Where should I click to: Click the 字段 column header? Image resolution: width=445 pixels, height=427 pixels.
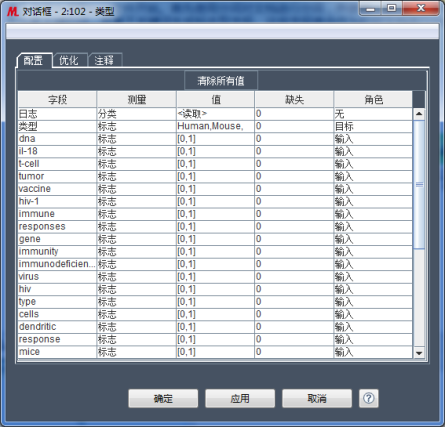[x=57, y=99]
